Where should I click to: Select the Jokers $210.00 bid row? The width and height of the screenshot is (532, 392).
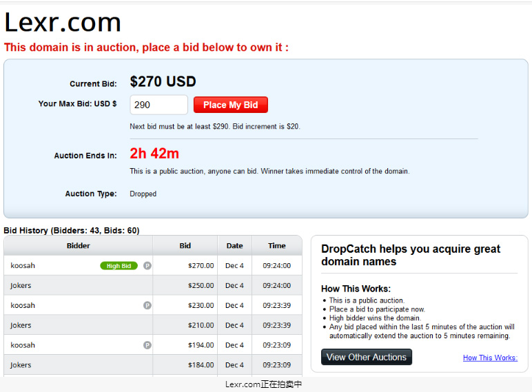(153, 325)
